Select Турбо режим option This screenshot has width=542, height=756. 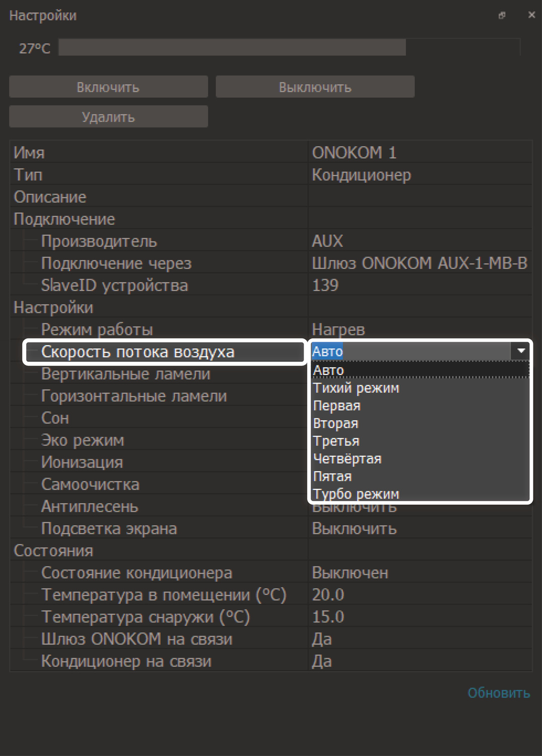[356, 494]
